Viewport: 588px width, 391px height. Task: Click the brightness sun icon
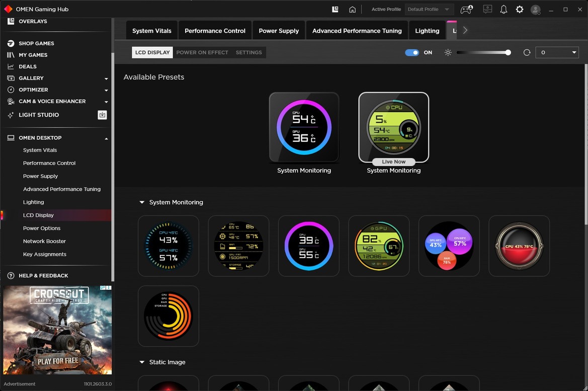click(448, 52)
